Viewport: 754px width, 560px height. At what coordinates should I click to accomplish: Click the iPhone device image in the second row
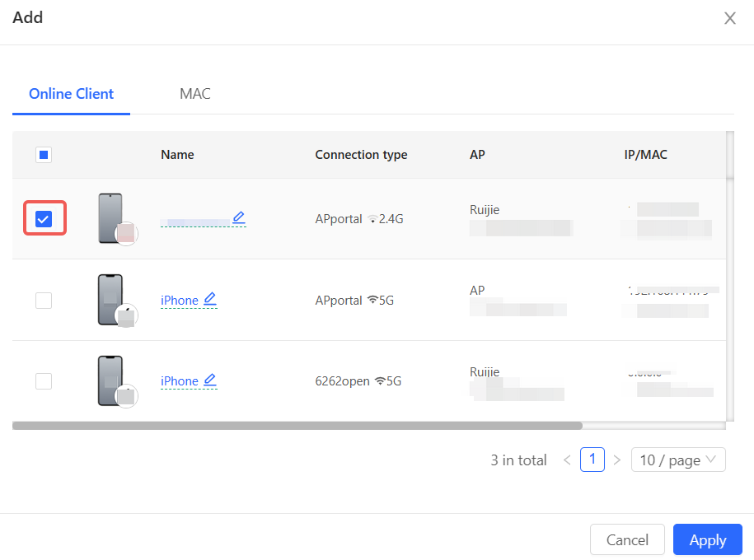(x=110, y=300)
